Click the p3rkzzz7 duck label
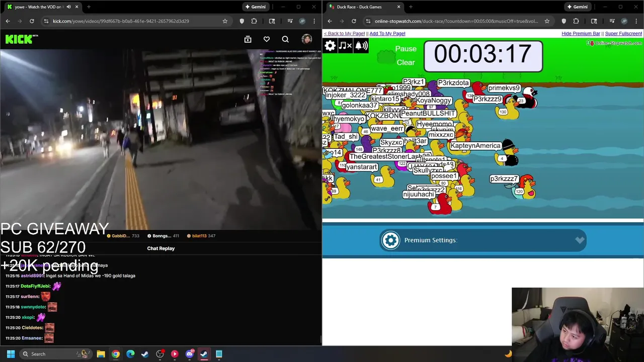This screenshot has width=644, height=362. coord(504,179)
